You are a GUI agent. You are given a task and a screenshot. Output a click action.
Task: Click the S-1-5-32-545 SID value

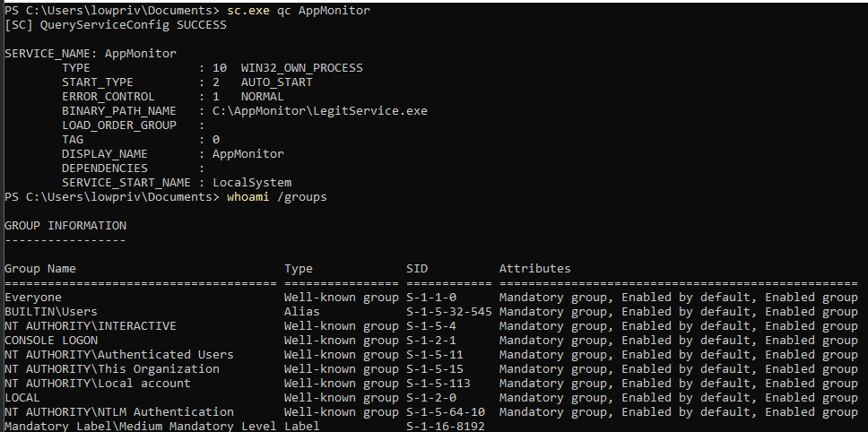coord(449,312)
